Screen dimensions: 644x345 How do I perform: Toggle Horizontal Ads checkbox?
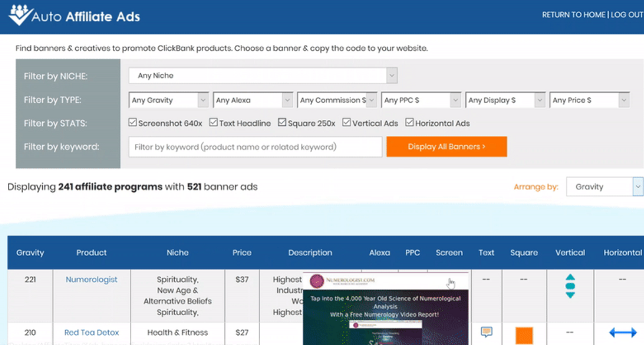pyautogui.click(x=410, y=123)
